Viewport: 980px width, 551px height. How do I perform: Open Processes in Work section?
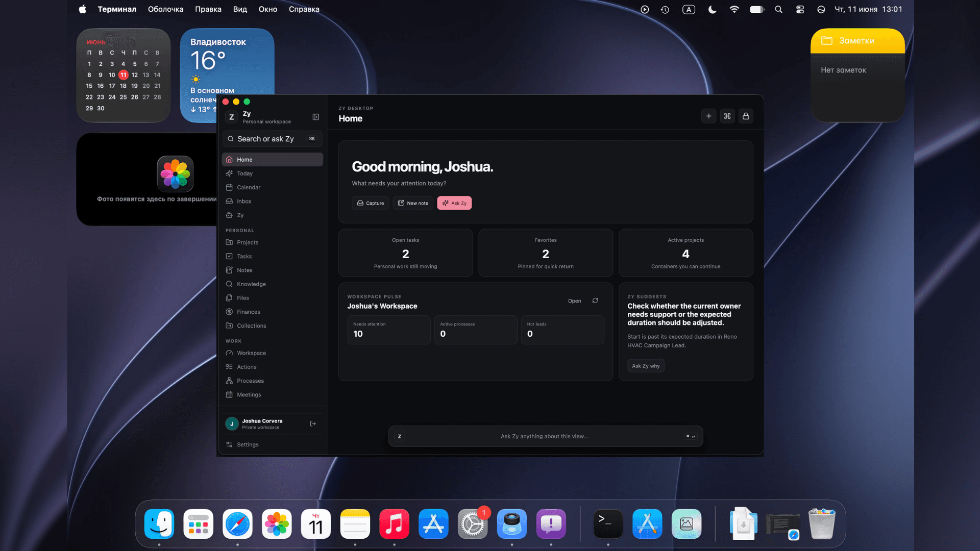272,381
